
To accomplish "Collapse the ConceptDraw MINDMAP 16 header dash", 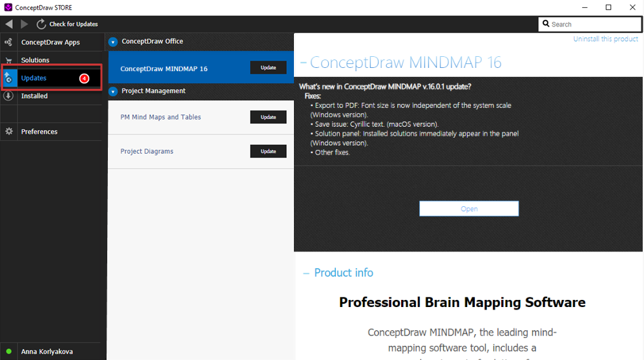I will [x=304, y=63].
